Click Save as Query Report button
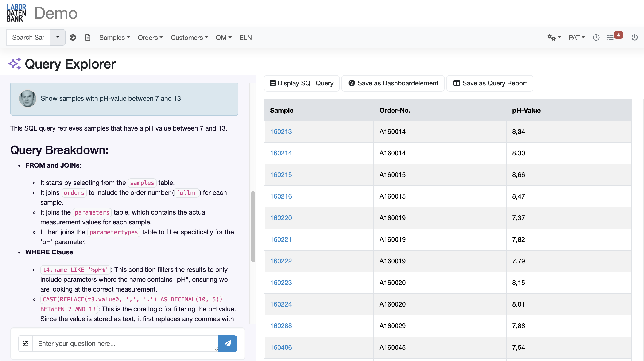Screen dimensions: 644x361 489,83
